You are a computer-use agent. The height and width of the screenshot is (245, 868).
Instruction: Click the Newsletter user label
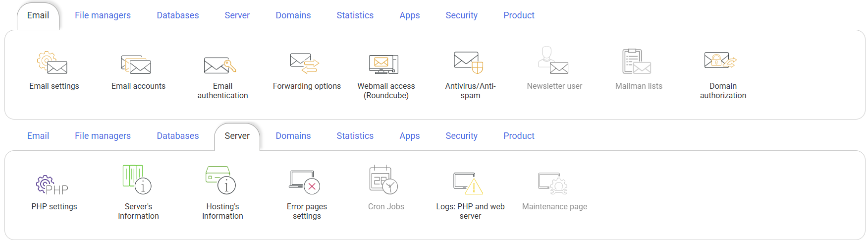(554, 86)
